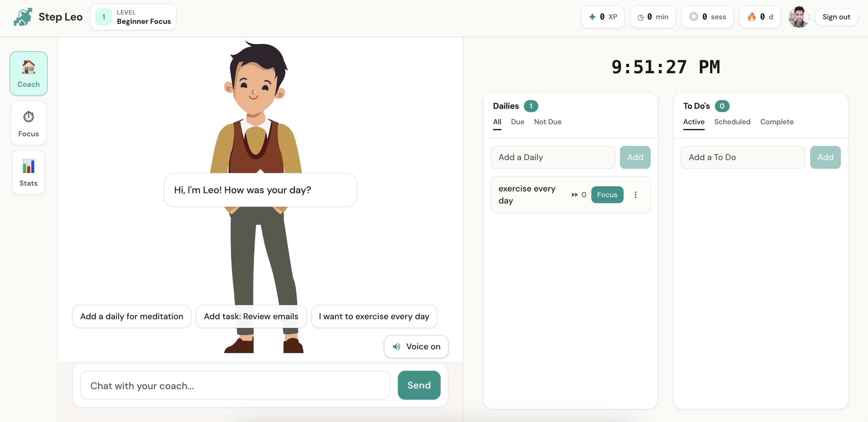Viewport: 868px width, 422px height.
Task: Click the Chat with your coach field
Action: click(x=235, y=385)
